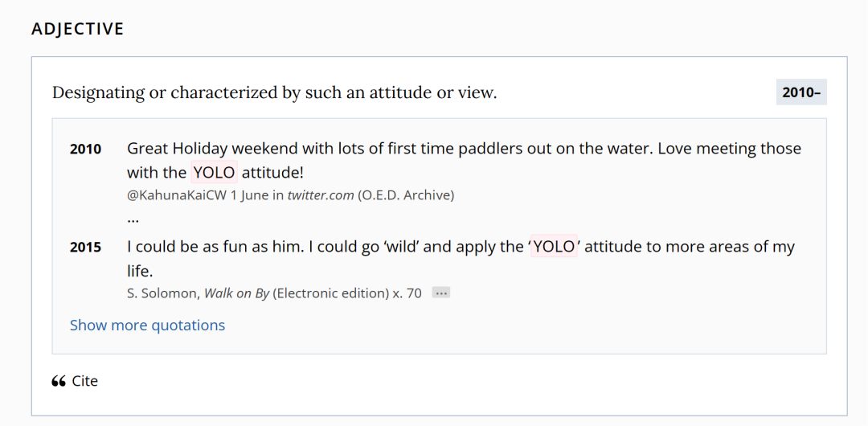Screen dimensions: 868x426
Task: Click highlighted YOLO in the 2010 quotation
Action: tap(215, 173)
